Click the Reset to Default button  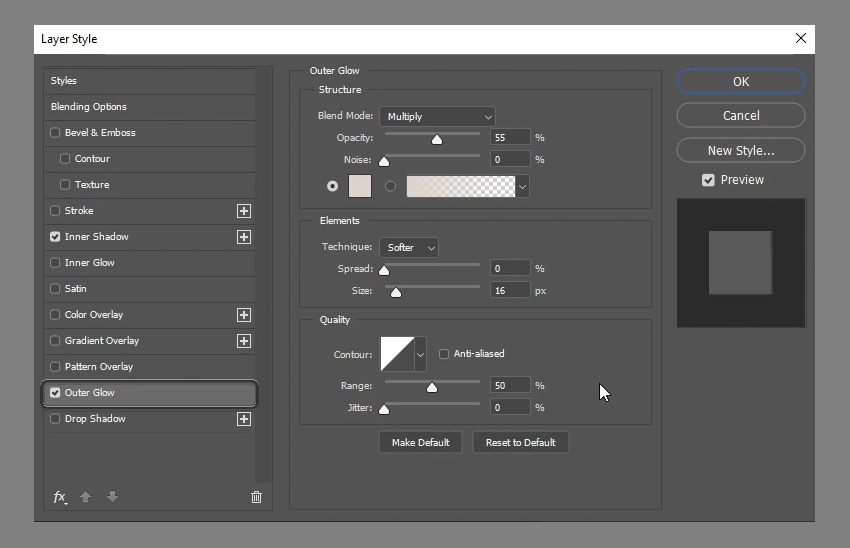(520, 442)
